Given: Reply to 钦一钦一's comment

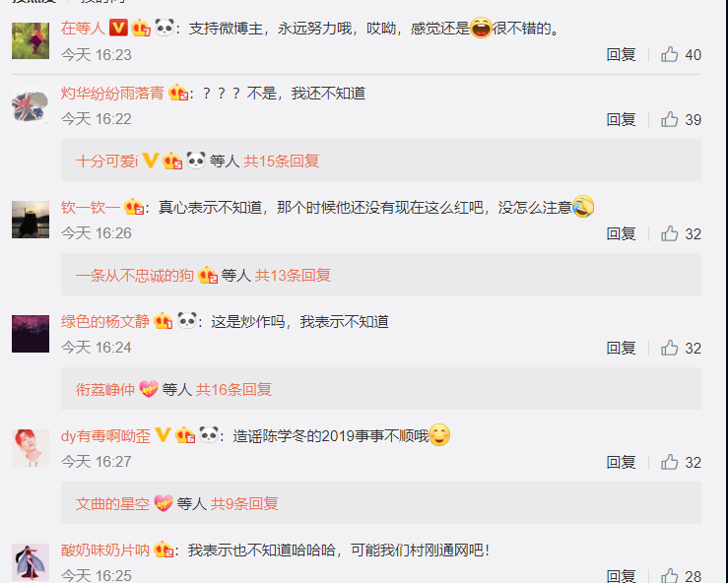Looking at the screenshot, I should point(621,234).
